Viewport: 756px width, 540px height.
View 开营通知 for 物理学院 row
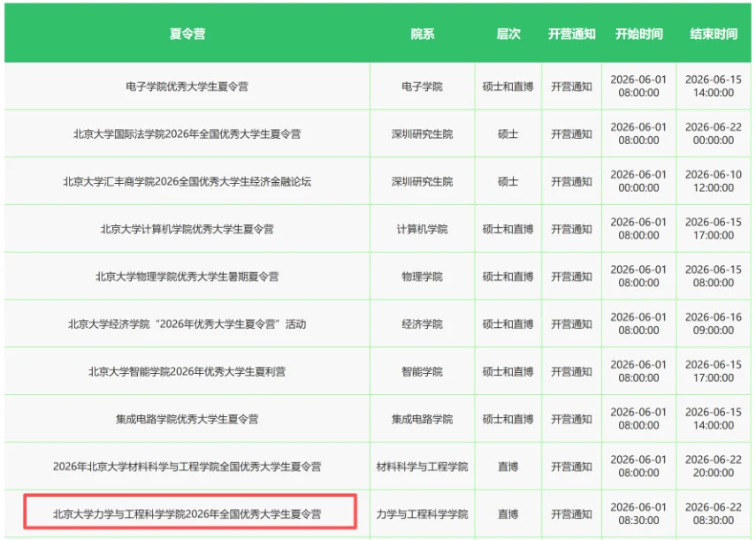coord(572,277)
